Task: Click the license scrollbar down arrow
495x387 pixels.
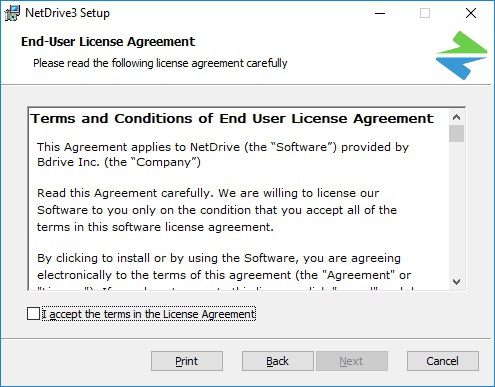Action: point(456,282)
